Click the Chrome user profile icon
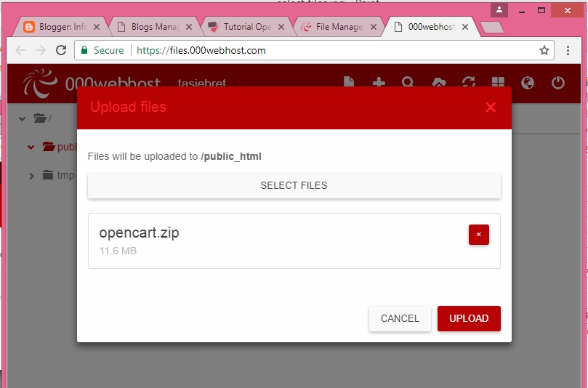This screenshot has width=588, height=388. point(499,10)
